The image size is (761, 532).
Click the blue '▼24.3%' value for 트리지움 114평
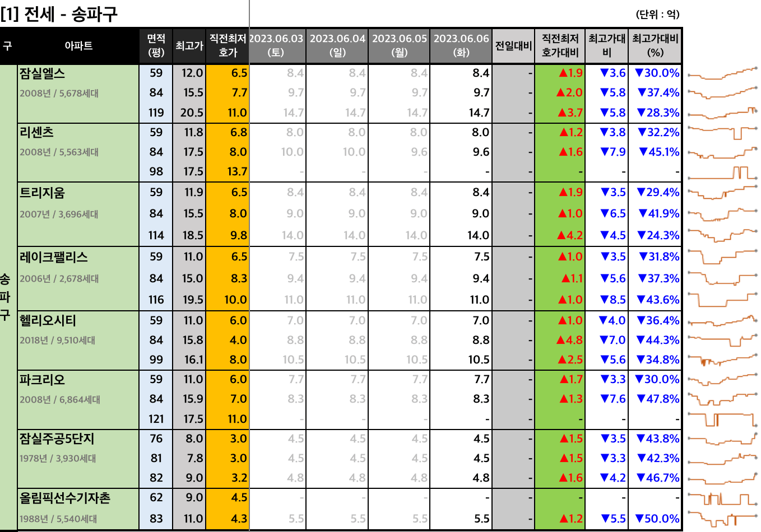click(x=658, y=235)
